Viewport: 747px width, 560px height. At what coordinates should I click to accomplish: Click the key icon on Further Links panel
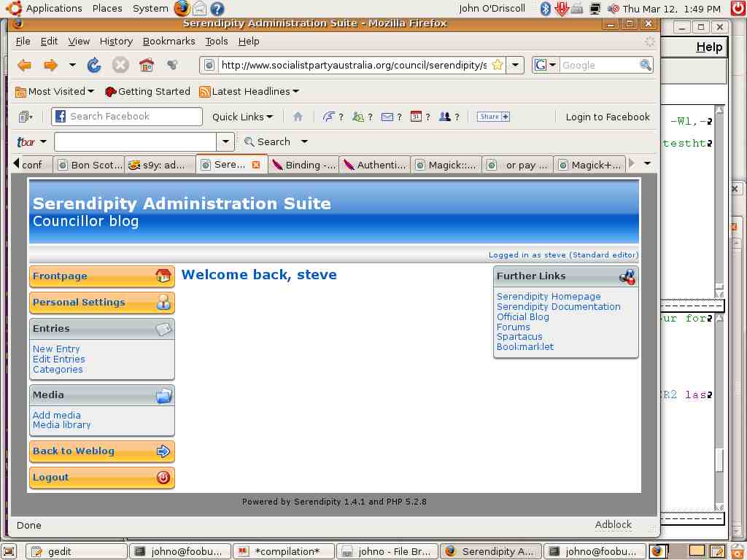click(627, 277)
